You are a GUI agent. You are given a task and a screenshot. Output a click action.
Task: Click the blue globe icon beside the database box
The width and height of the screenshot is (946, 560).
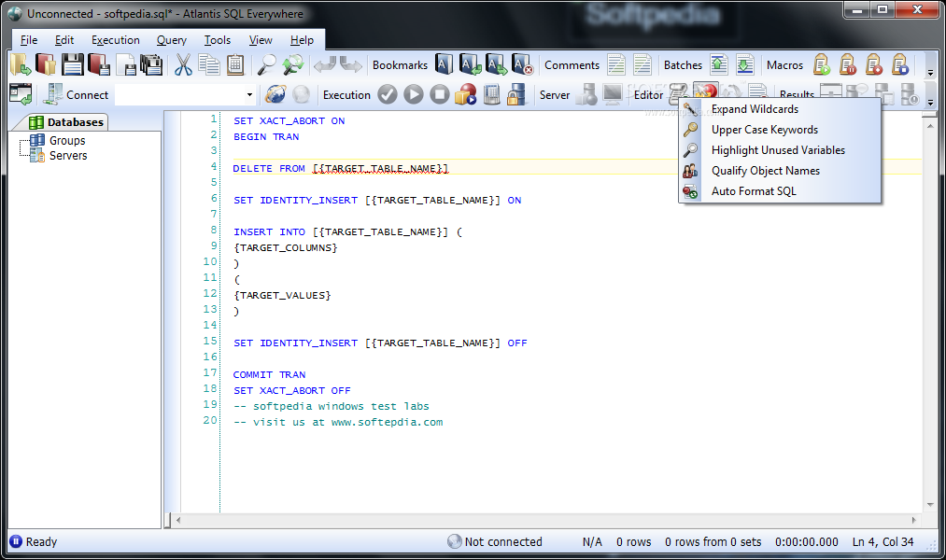275,94
